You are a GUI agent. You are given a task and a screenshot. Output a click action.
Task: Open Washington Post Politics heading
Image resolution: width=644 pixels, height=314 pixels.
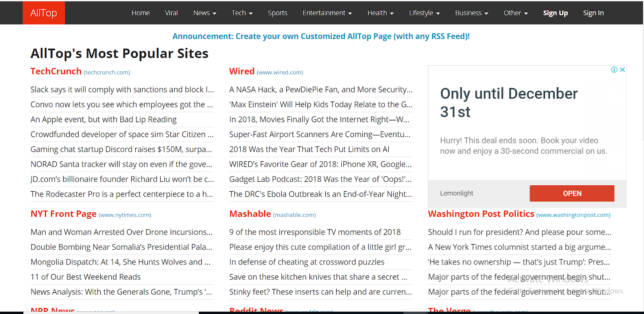(481, 214)
